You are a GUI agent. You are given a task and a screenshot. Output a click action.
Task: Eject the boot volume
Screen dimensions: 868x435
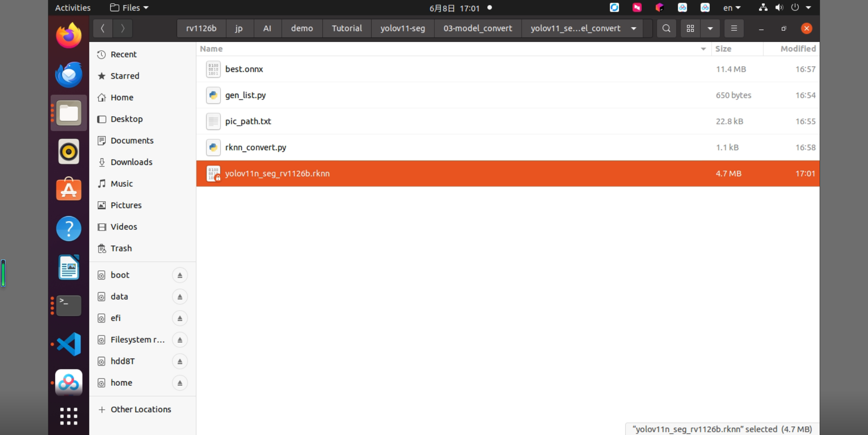point(179,275)
